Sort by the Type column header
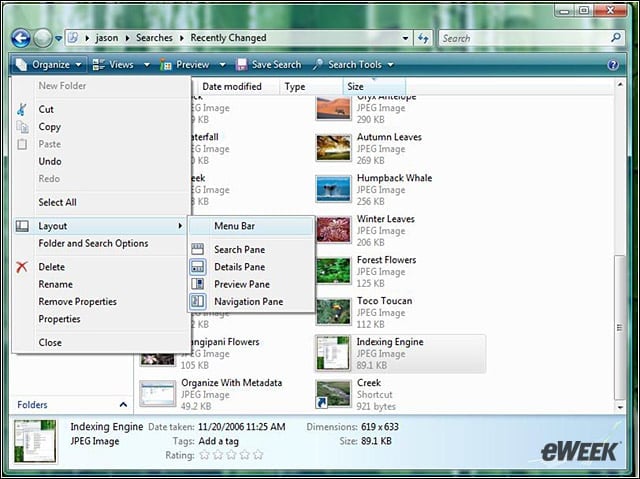This screenshot has width=640, height=479. click(311, 86)
